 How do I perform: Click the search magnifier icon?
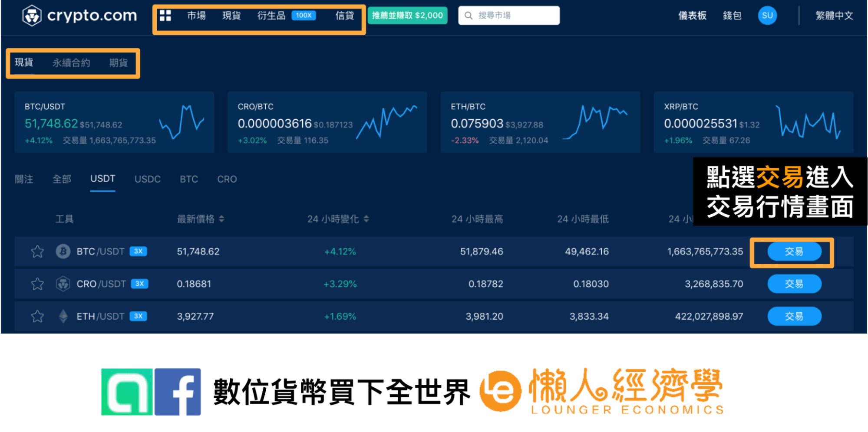point(469,16)
